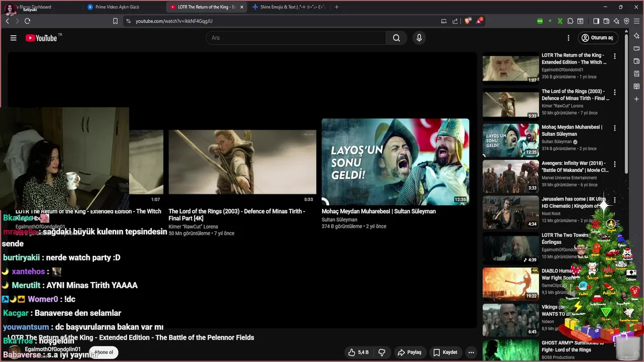Screen dimensions: 644x362
Task: Click the Leo AI sparkle icon in toolbar
Action: pyautogui.click(x=616, y=21)
